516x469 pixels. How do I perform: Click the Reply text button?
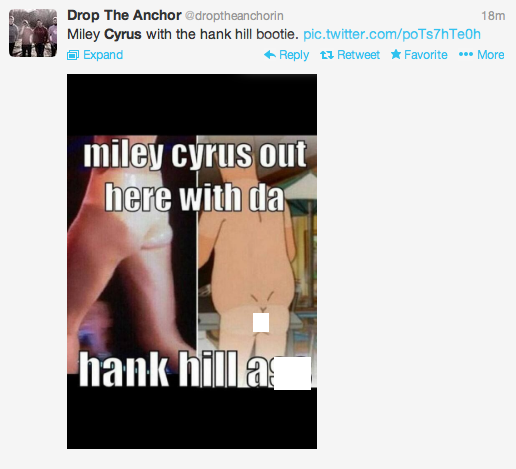click(294, 55)
